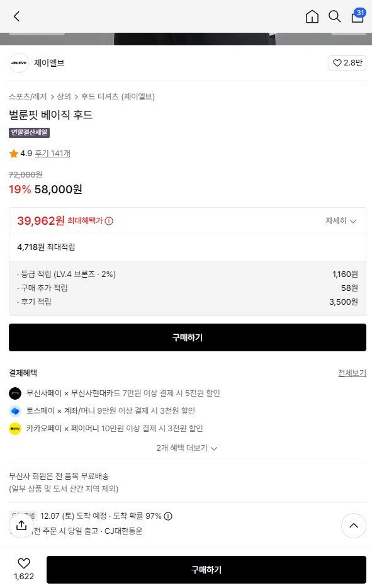
Task: Open 상의 breadcrumb category
Action: click(64, 96)
